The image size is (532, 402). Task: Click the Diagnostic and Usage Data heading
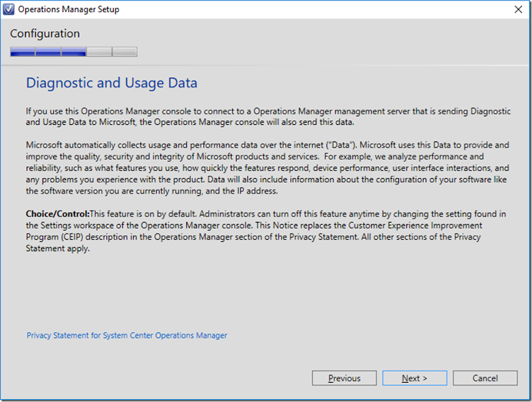coord(111,83)
